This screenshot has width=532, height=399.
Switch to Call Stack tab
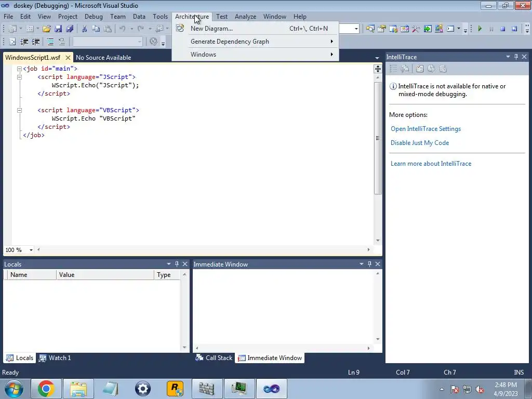point(214,357)
